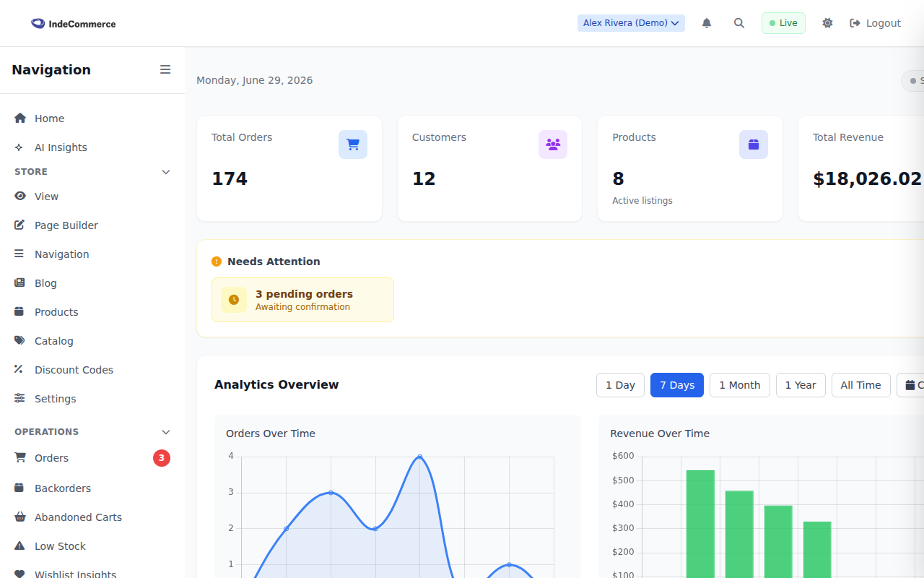Click the Blog newspaper icon

tap(19, 282)
